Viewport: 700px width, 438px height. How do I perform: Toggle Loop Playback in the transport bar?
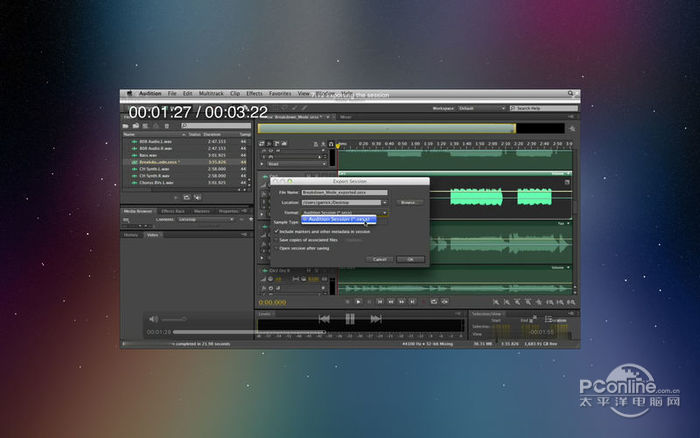tap(434, 302)
